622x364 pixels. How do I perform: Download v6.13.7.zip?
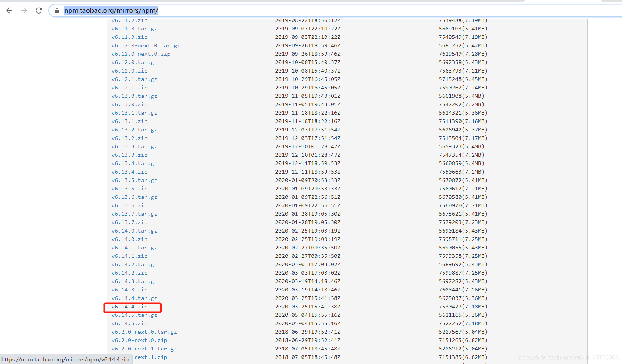coord(130,222)
